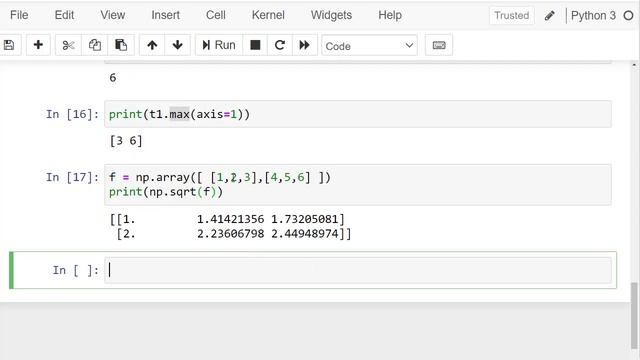The height and width of the screenshot is (360, 640).
Task: Run the current cell
Action: click(219, 45)
